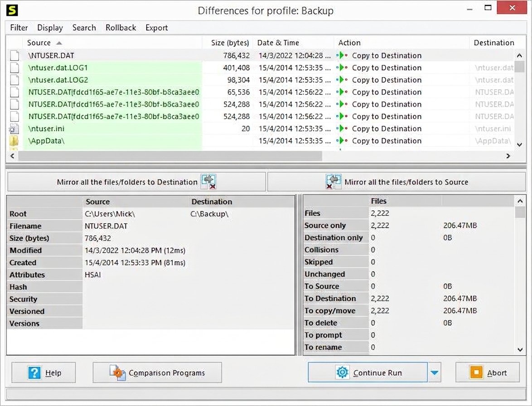This screenshot has width=532, height=406.
Task: Click the 401,408 size cell
Action: click(x=236, y=68)
